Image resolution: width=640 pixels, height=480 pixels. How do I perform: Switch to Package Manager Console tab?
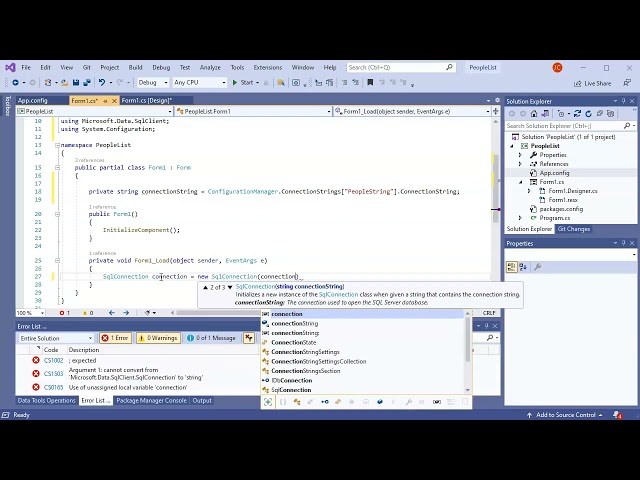coord(151,401)
